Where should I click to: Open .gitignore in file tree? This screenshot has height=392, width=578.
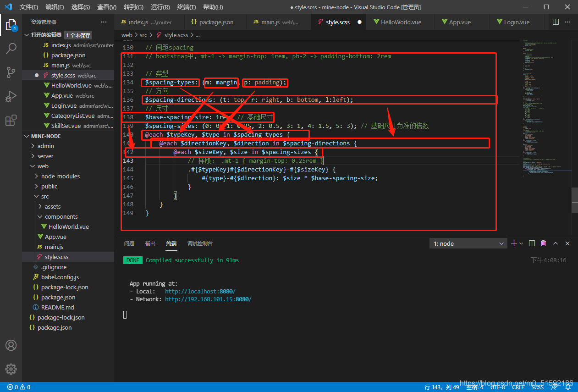[x=54, y=267]
